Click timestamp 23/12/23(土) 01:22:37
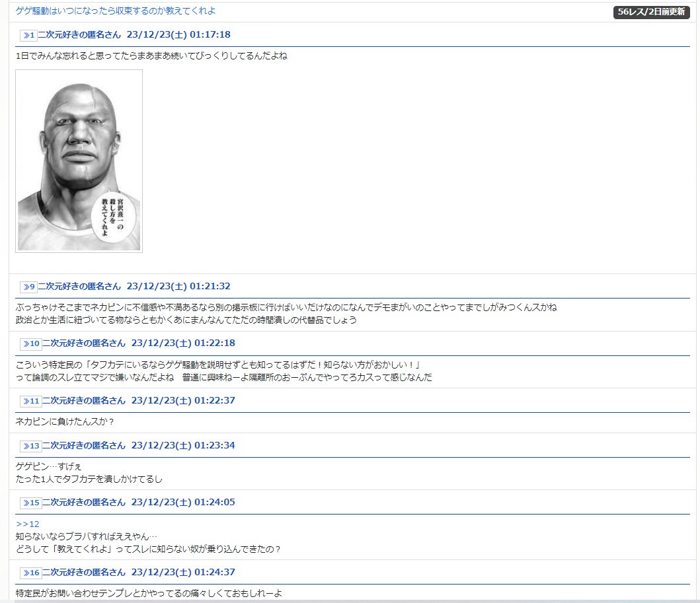 [x=183, y=400]
